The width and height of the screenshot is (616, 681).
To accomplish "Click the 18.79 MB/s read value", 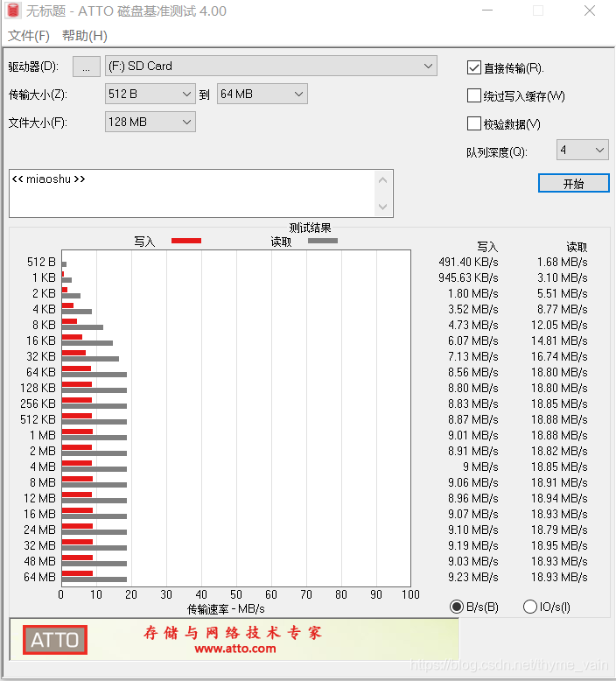I will (559, 530).
